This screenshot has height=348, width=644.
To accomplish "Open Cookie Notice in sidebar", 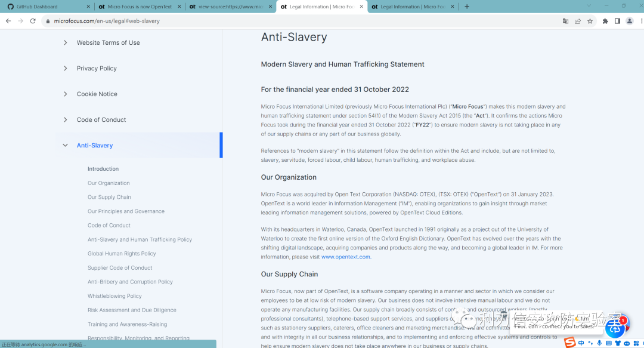I will [x=97, y=94].
